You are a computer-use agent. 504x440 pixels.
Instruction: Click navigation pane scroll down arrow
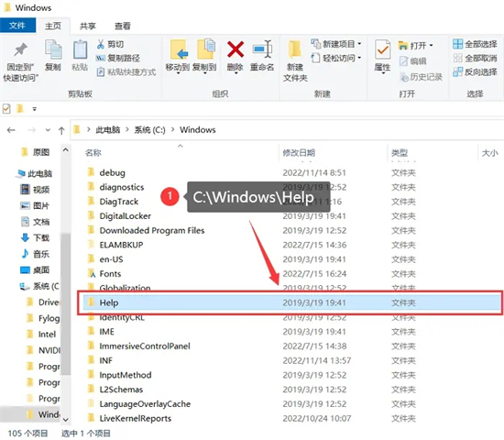[x=66, y=420]
